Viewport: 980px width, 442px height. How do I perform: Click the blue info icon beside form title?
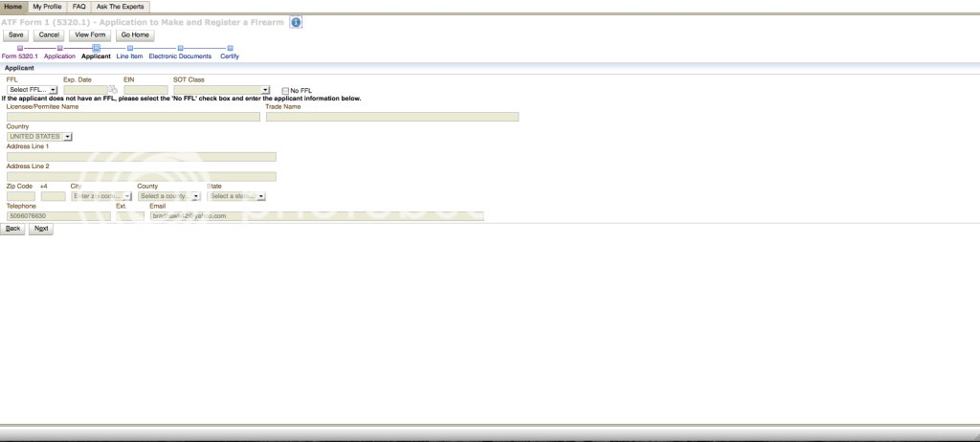296,21
